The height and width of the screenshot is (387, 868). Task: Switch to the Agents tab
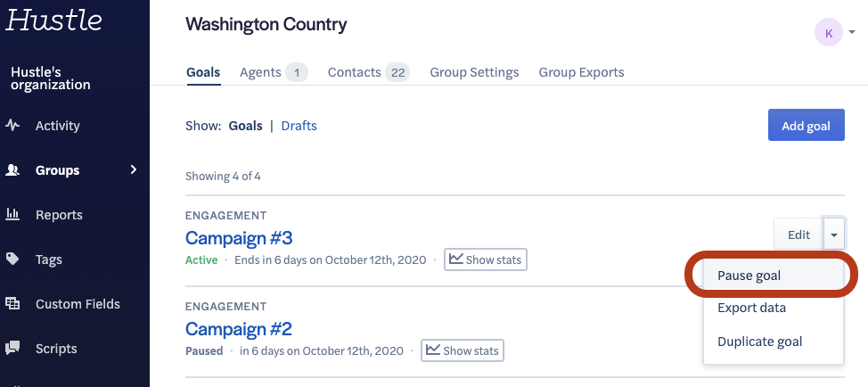pos(274,72)
